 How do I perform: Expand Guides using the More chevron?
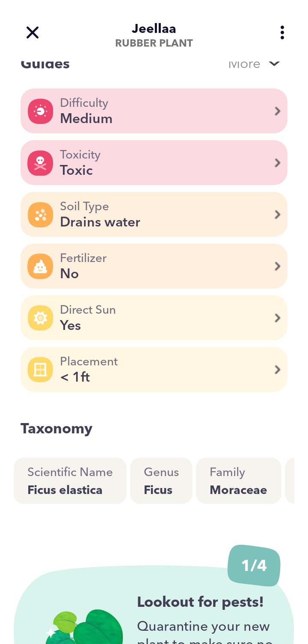pos(274,64)
